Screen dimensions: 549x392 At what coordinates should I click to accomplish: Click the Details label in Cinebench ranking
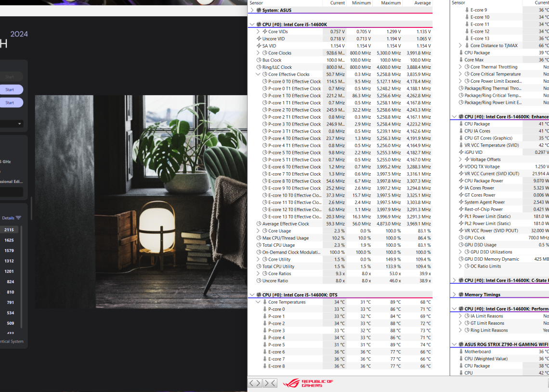8,218
